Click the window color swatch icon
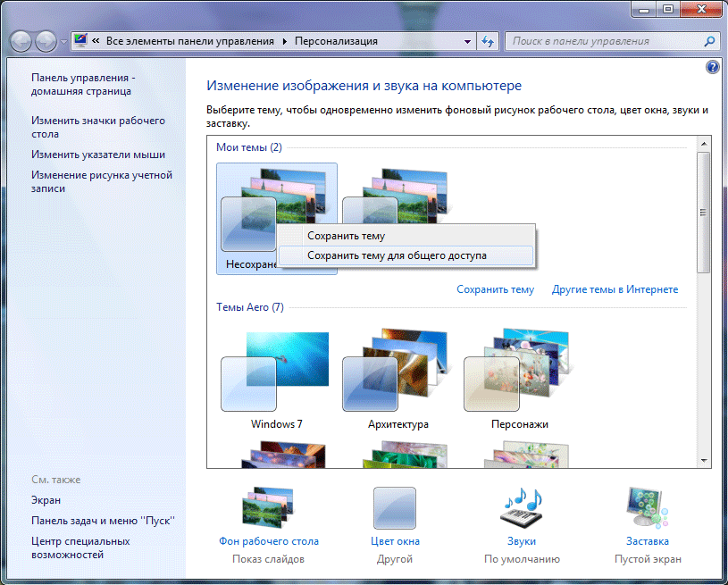The height and width of the screenshot is (585, 728). coord(395,508)
